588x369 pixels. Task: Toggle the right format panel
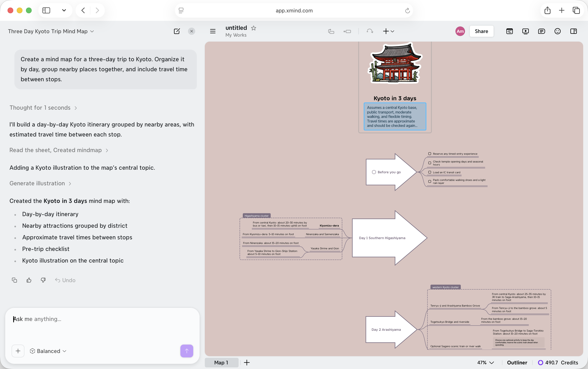click(x=574, y=31)
